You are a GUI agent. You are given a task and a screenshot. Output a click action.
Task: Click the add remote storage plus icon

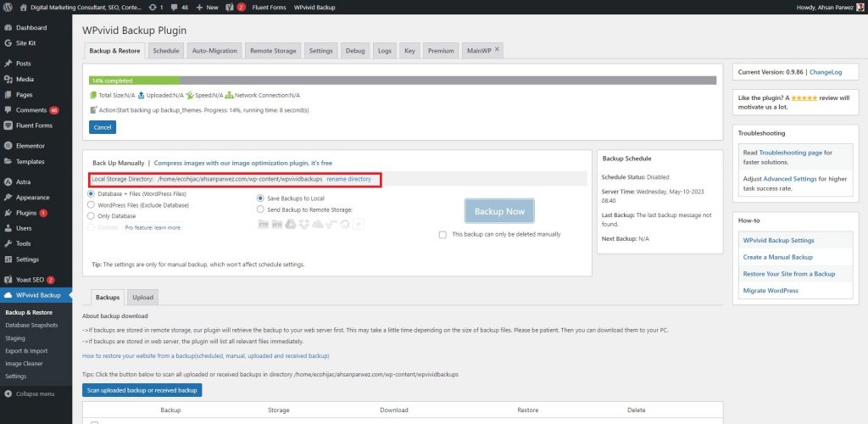point(359,224)
